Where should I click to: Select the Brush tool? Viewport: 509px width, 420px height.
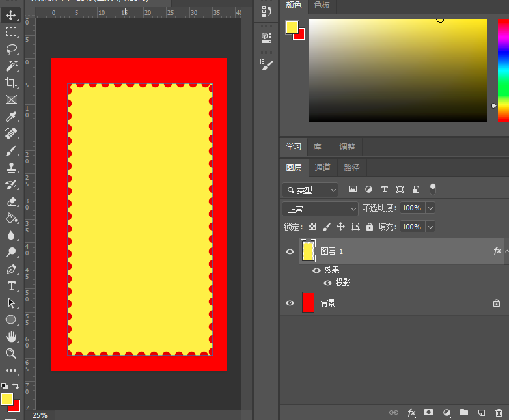point(11,150)
